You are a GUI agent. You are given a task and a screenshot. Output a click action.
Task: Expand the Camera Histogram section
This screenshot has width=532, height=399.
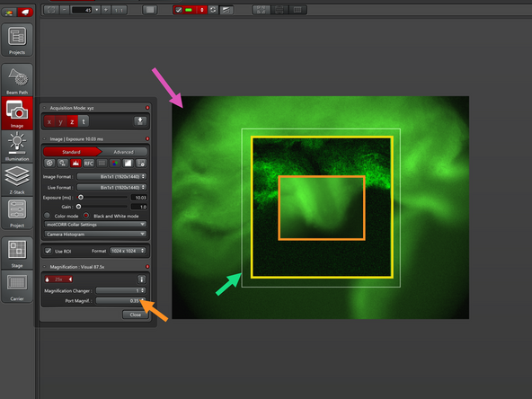point(95,235)
